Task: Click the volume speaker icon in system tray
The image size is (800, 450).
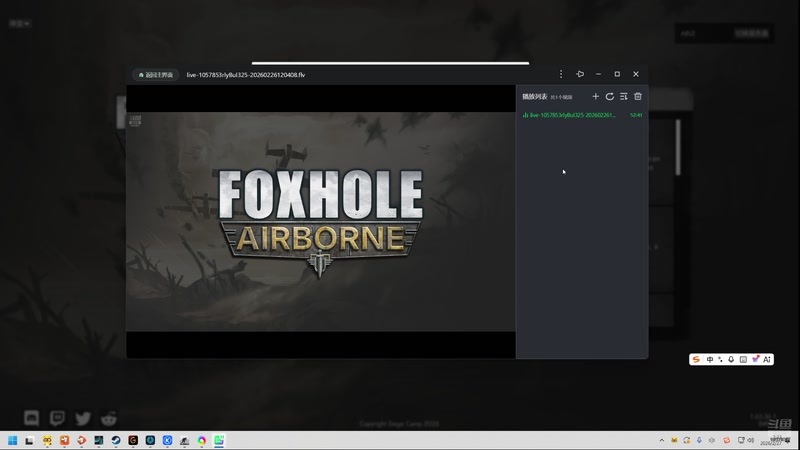Action: click(x=751, y=440)
